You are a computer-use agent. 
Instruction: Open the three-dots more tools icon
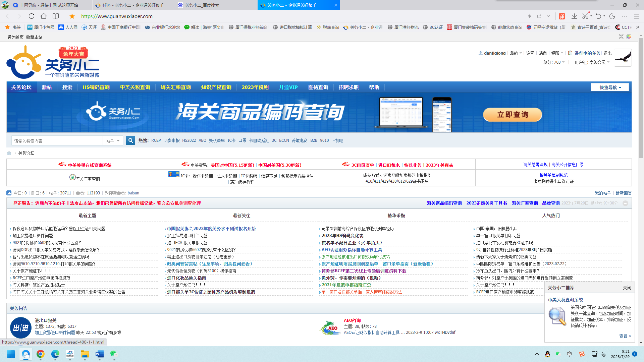[x=625, y=16]
